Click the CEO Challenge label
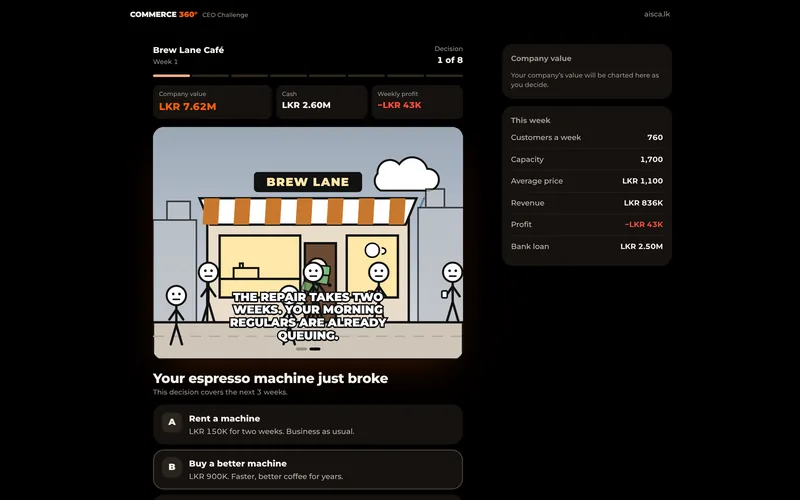The image size is (800, 500). tap(225, 15)
